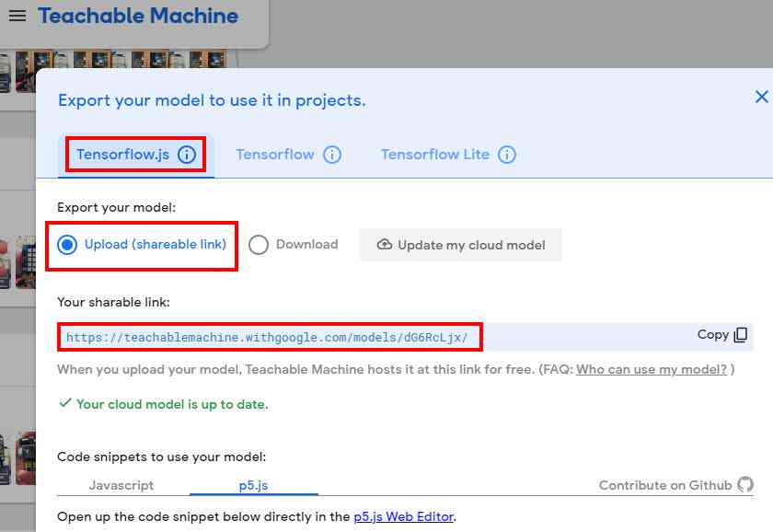This screenshot has width=773, height=532.
Task: Switch to the Tensorflow tab
Action: pyautogui.click(x=288, y=155)
